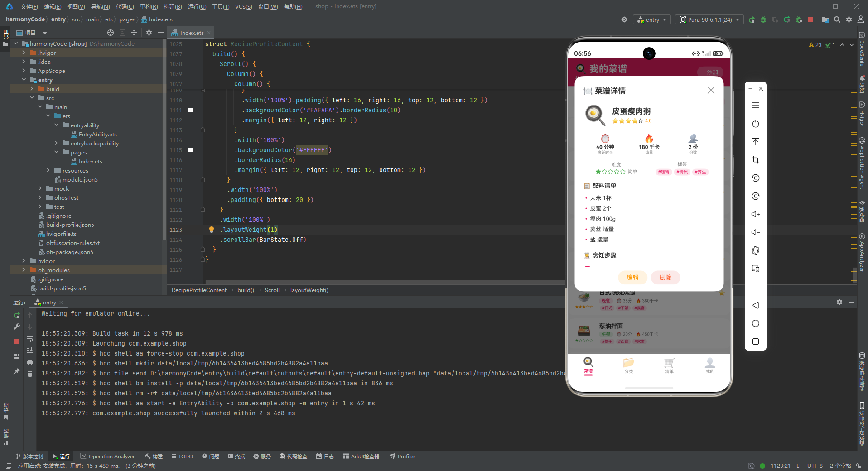The height and width of the screenshot is (471, 868).
Task: Open the VCS(S) menu
Action: tap(243, 6)
